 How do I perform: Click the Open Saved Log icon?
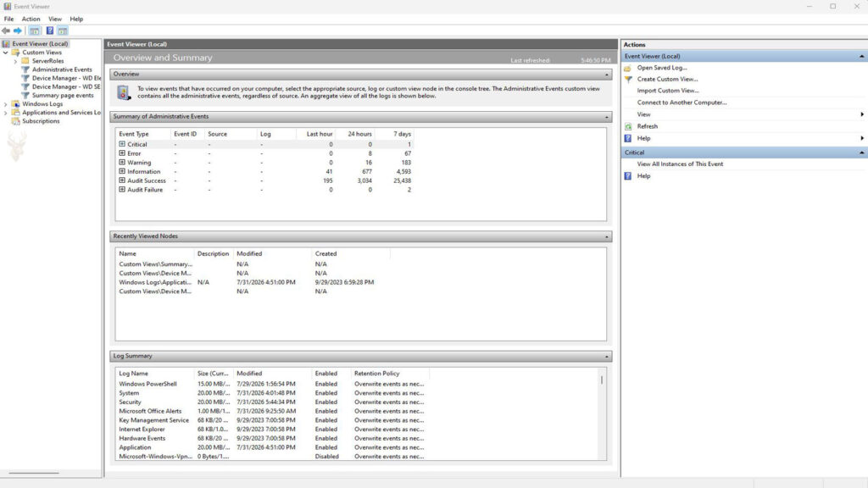628,68
